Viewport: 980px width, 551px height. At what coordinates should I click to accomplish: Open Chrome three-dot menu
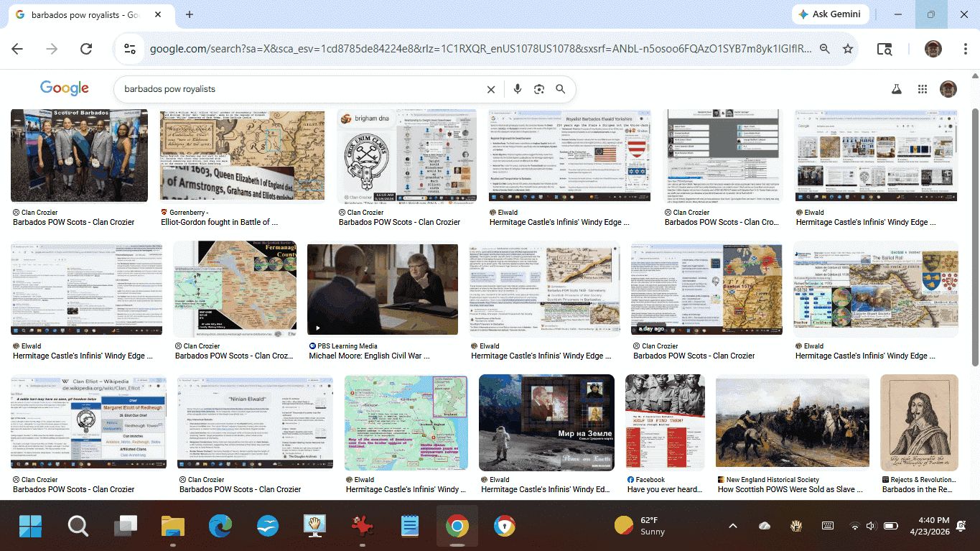(966, 49)
